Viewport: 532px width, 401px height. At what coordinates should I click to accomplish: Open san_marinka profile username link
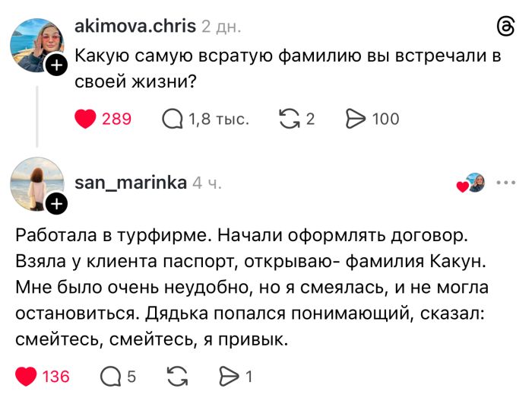click(131, 183)
